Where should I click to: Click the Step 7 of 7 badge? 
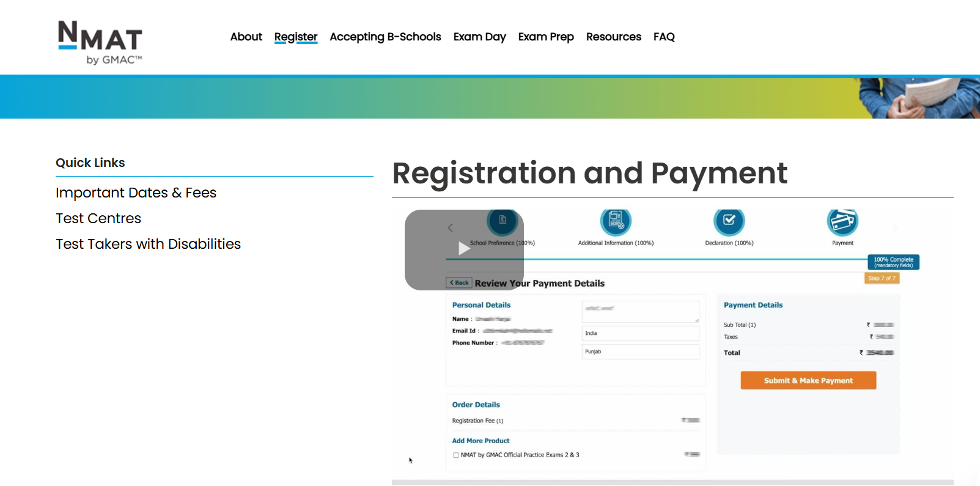(x=882, y=278)
